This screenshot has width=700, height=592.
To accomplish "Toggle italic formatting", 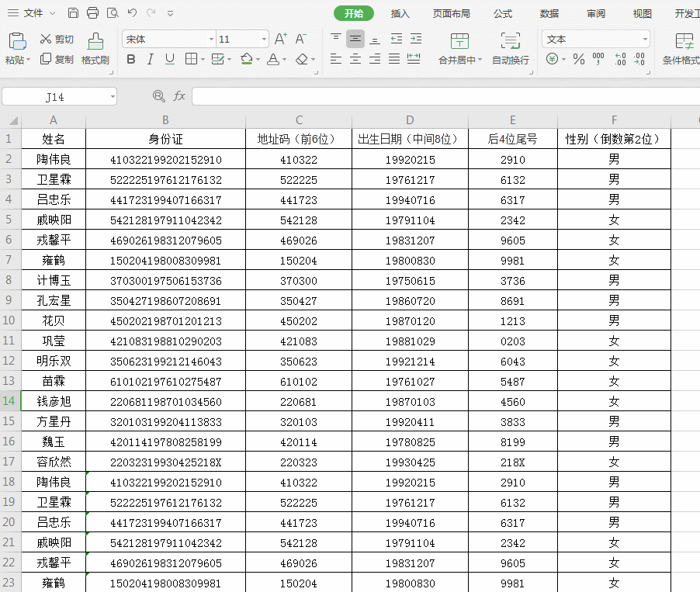I will pyautogui.click(x=150, y=60).
